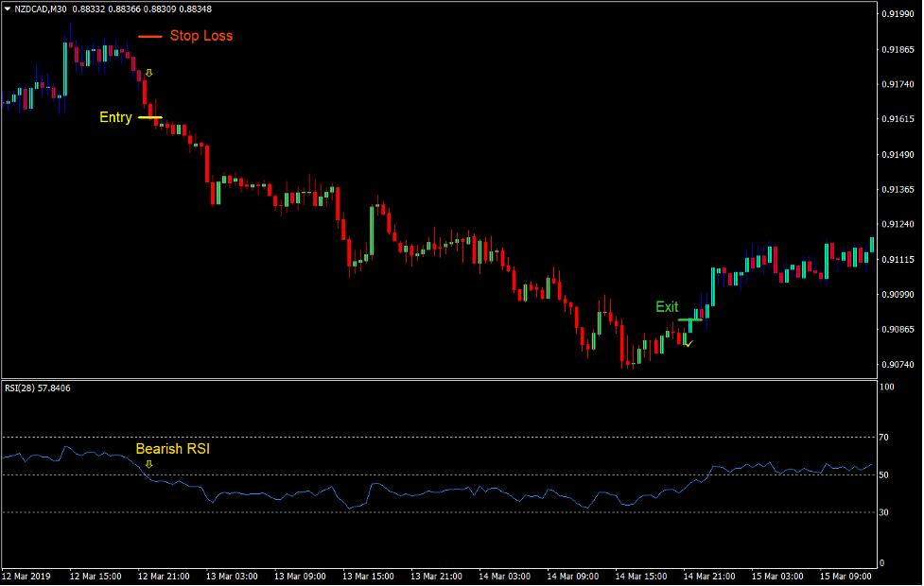Click the black triangle beside NZDCAD symbol
Viewport: 924px width, 586px height.
coord(9,9)
